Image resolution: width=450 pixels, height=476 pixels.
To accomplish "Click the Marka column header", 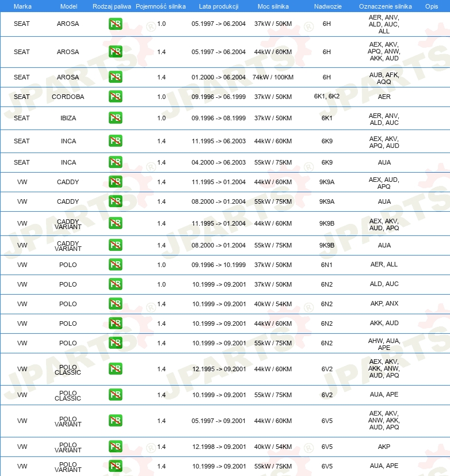I will tap(22, 6).
